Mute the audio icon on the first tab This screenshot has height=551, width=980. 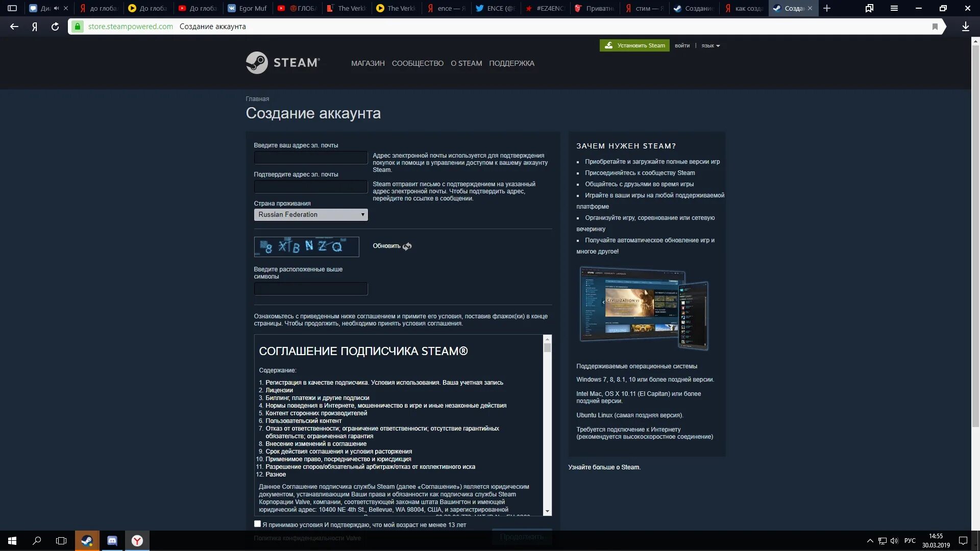pos(56,8)
